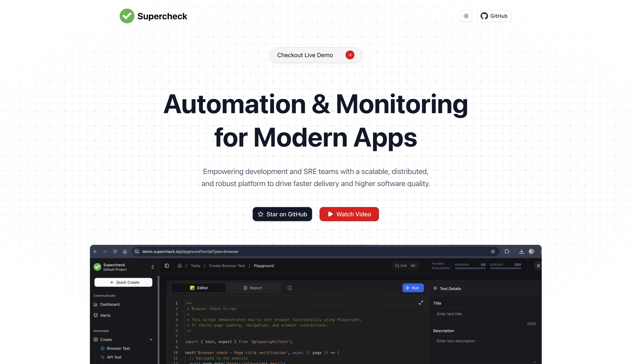Click the bookmark star in address bar
The width and height of the screenshot is (632, 364).
(x=493, y=252)
